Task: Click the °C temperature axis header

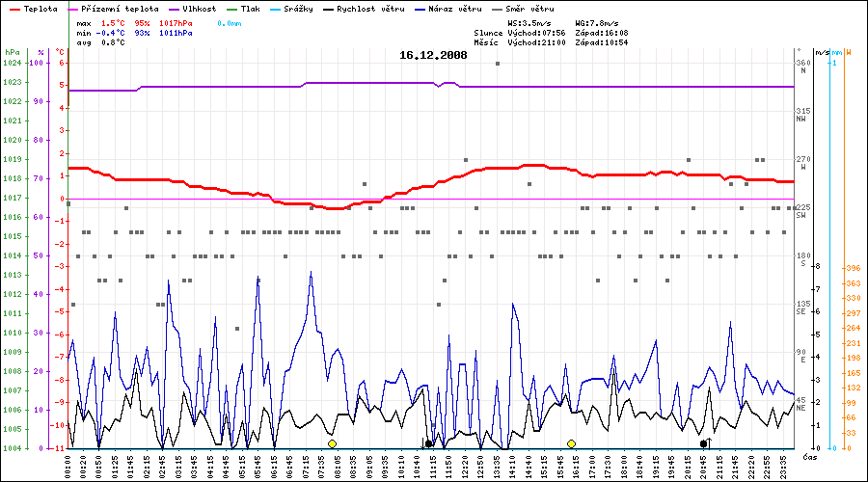Action: pyautogui.click(x=60, y=52)
